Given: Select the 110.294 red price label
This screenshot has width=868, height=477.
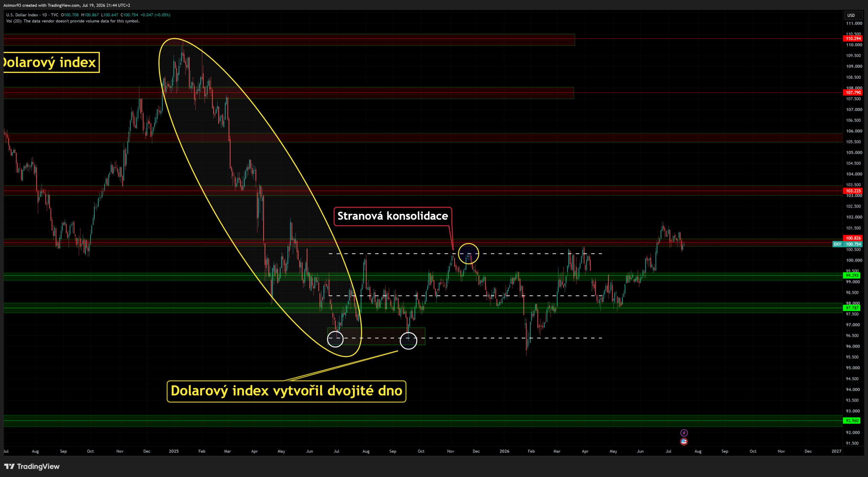Looking at the screenshot, I should coord(853,39).
